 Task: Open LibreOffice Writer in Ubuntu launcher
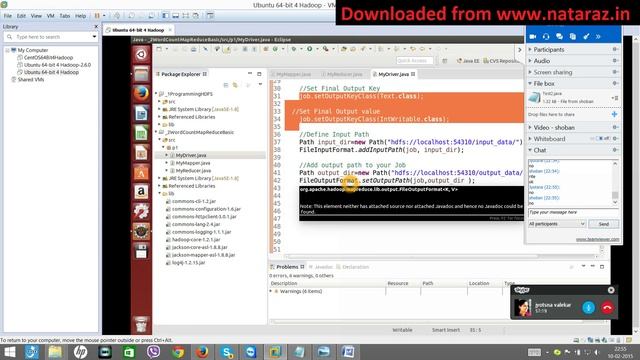[x=141, y=113]
